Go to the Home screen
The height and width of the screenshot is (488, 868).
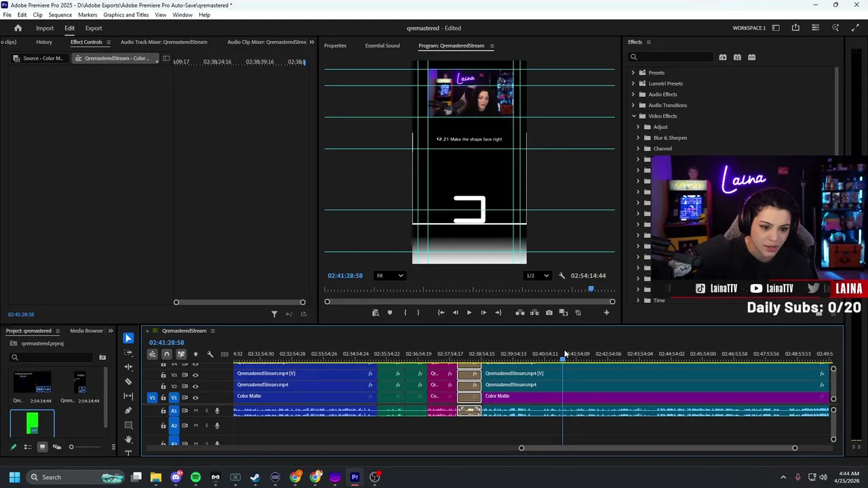click(18, 28)
